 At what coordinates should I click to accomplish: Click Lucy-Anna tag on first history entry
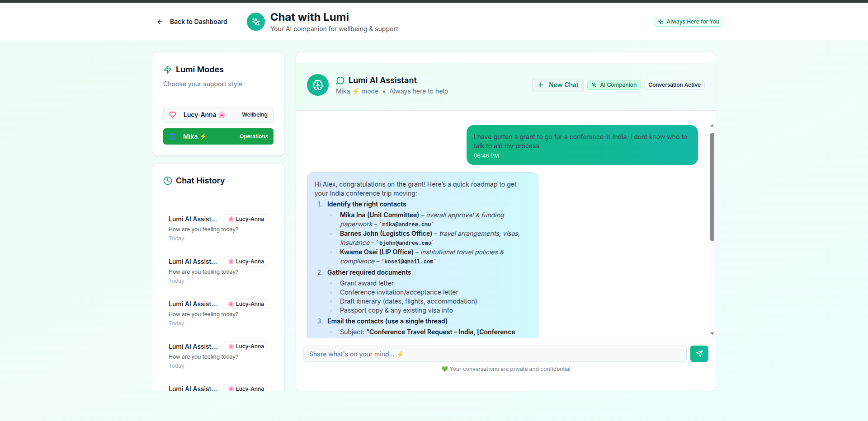tap(246, 219)
